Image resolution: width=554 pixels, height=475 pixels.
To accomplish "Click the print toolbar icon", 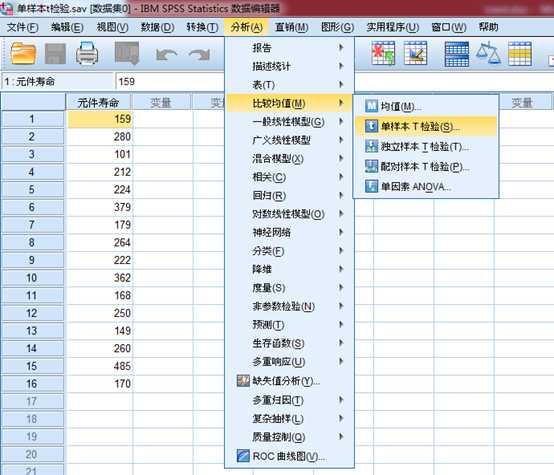I will click(87, 53).
